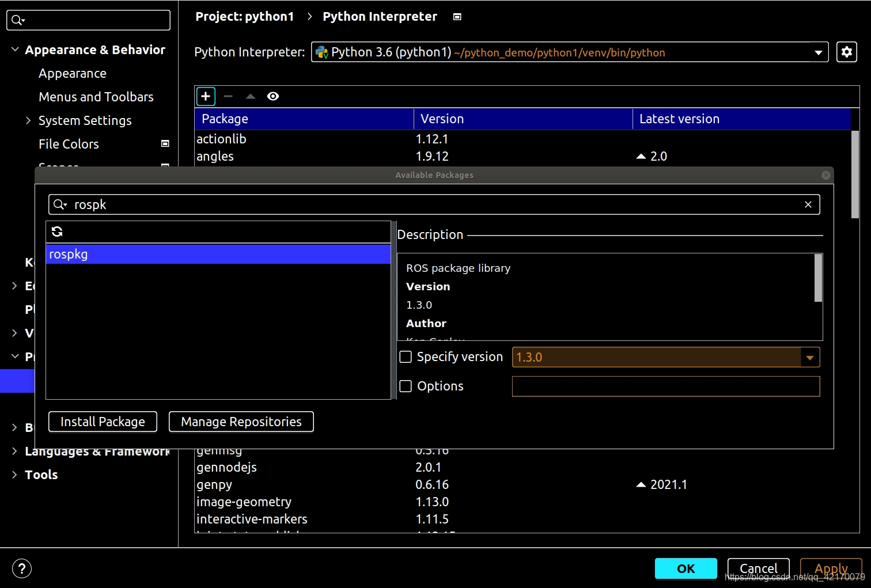871x588 pixels.
Task: Select the genpy package row
Action: pos(522,484)
